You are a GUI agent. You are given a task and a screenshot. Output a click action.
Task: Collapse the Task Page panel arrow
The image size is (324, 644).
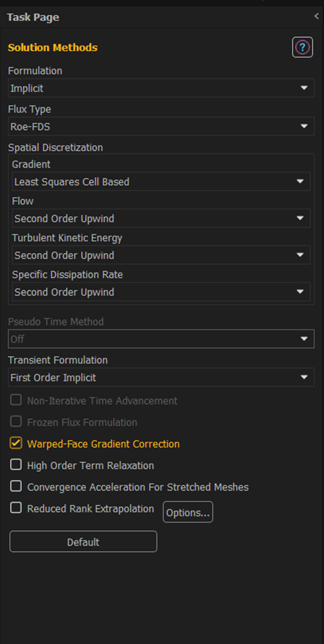tap(316, 17)
